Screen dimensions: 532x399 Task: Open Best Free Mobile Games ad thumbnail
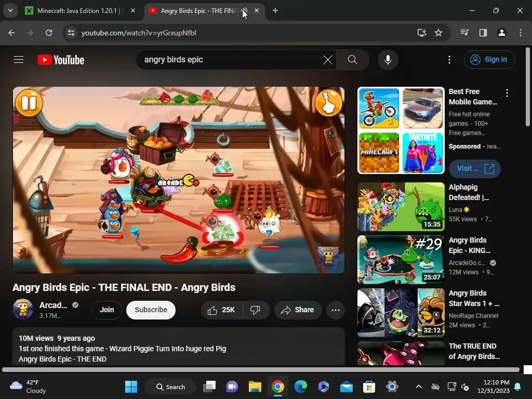(x=401, y=130)
